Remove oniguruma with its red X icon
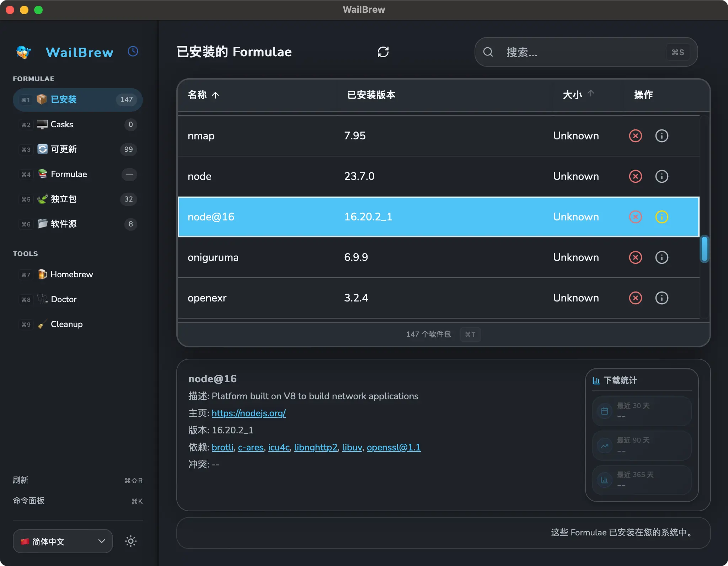 tap(635, 257)
